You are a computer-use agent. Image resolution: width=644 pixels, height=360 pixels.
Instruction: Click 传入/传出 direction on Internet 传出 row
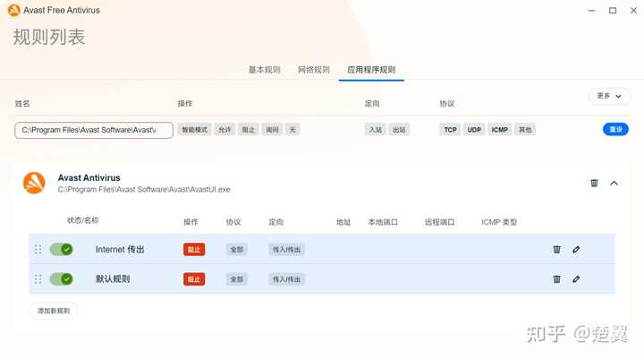pyautogui.click(x=287, y=249)
